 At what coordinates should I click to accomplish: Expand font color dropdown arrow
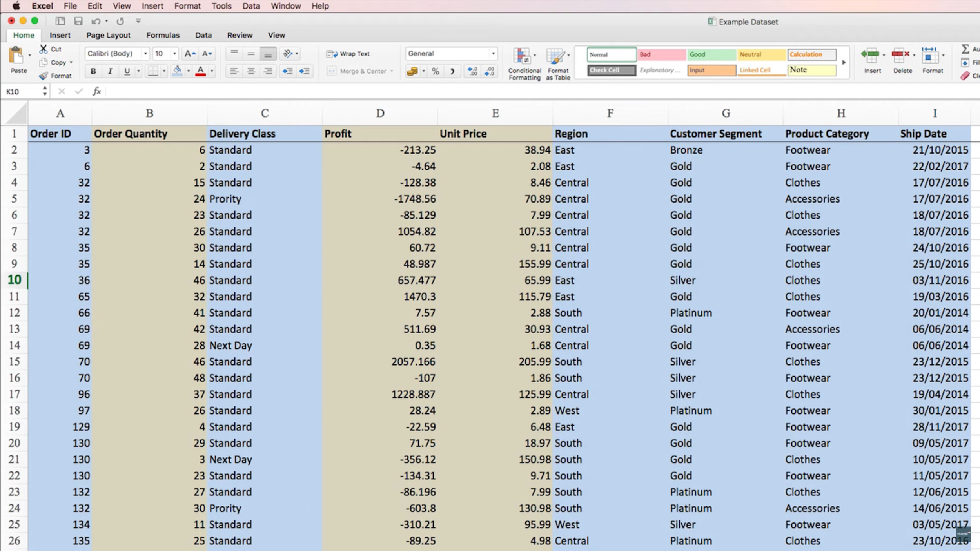click(212, 71)
